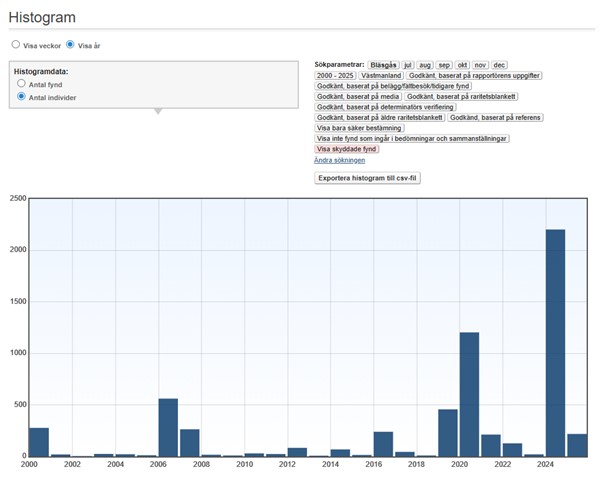Viewport: 604px width, 479px height.
Task: Choose 'Antal individer' as histogram data
Action: 21,97
